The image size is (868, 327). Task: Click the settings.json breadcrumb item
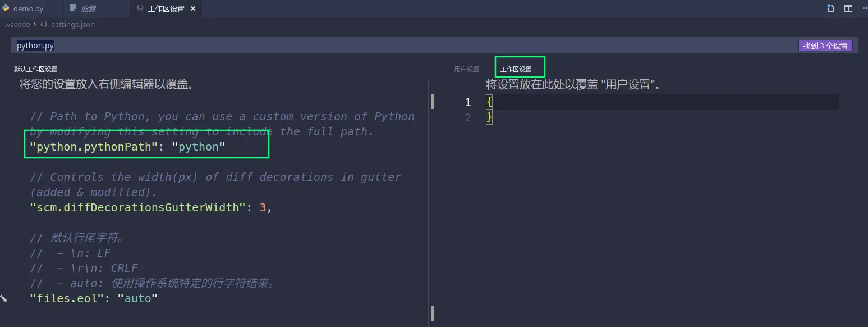coord(73,25)
